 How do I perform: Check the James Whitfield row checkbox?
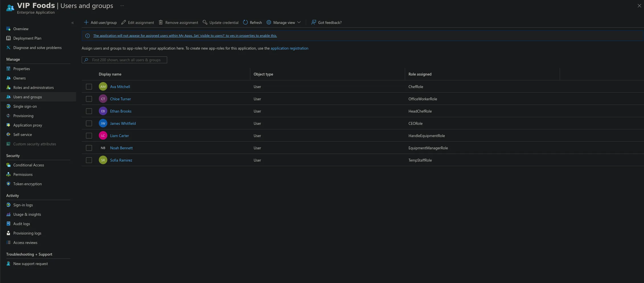[89, 123]
